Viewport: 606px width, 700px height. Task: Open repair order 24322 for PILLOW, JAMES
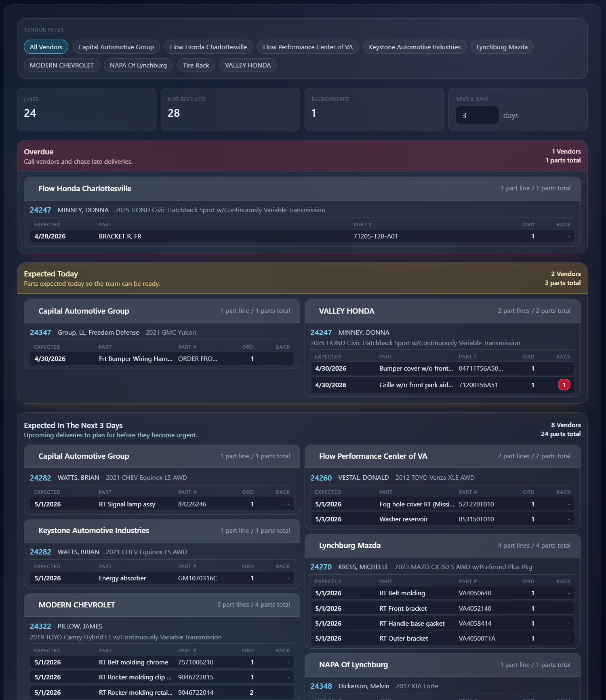point(40,626)
